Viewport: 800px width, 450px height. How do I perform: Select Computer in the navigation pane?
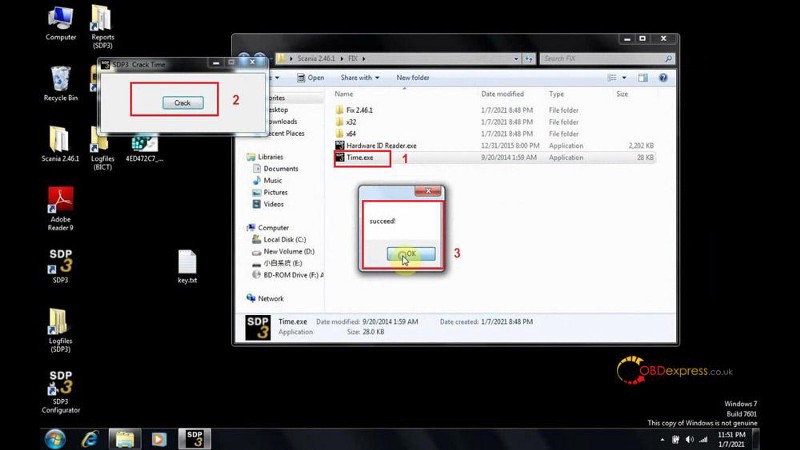[x=267, y=228]
